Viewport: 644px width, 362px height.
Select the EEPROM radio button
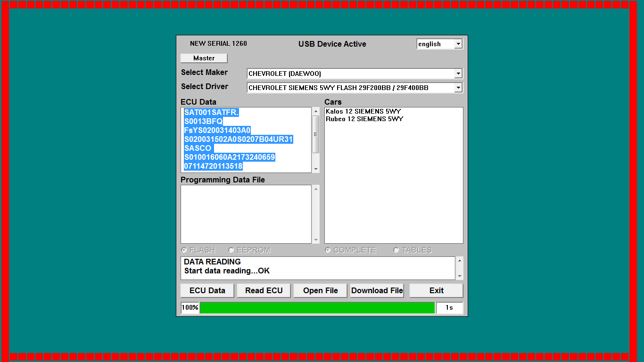(x=231, y=250)
